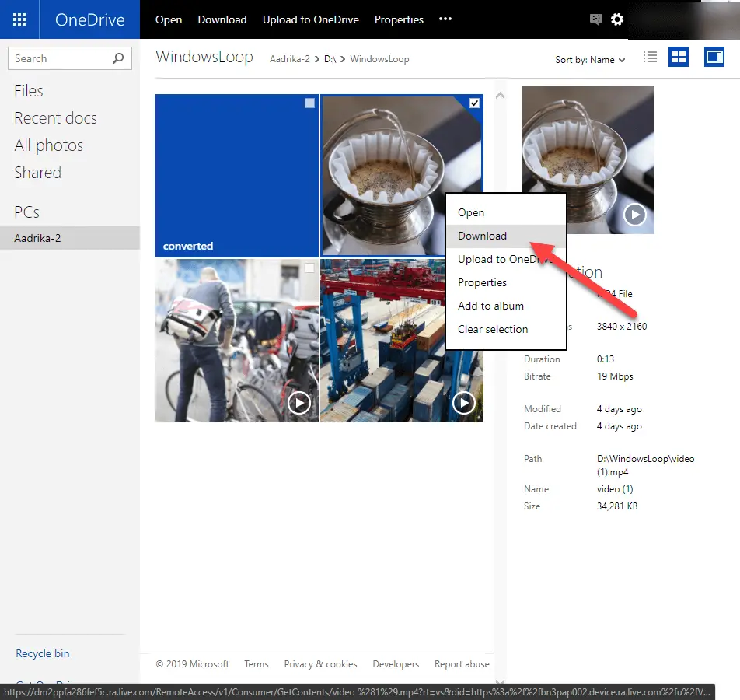Choose Add to album in context menu

[506, 306]
